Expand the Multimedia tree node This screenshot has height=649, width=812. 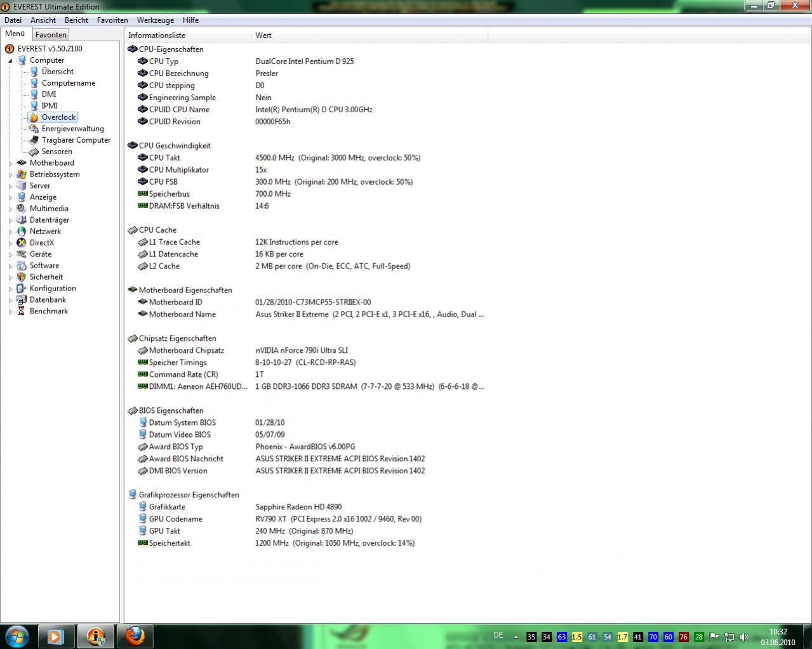[10, 209]
